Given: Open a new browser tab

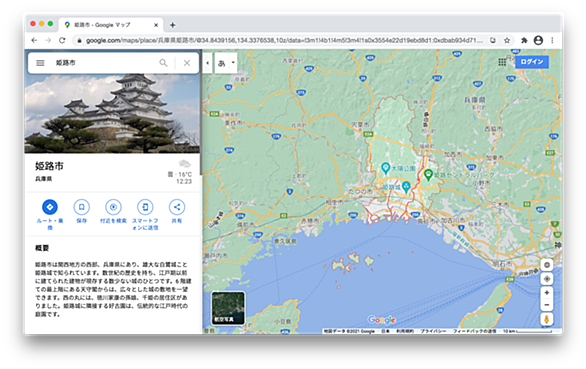Looking at the screenshot, I should pos(172,25).
